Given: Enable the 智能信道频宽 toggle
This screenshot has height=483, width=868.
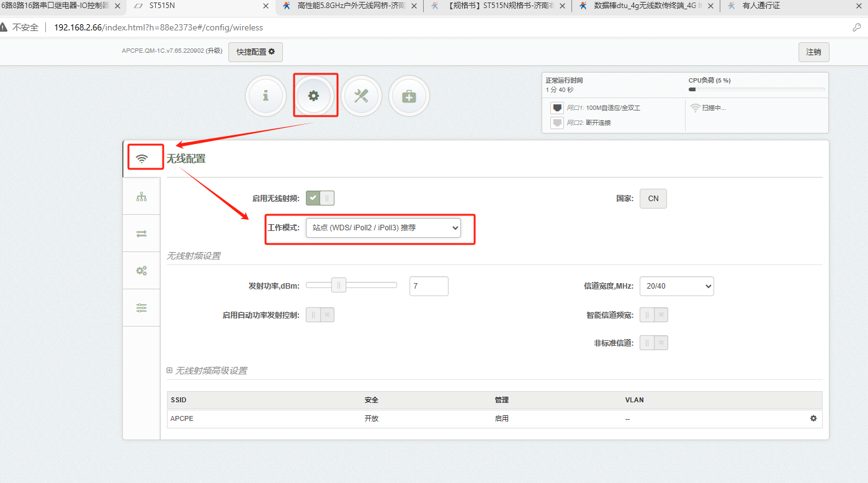Looking at the screenshot, I should (x=654, y=315).
